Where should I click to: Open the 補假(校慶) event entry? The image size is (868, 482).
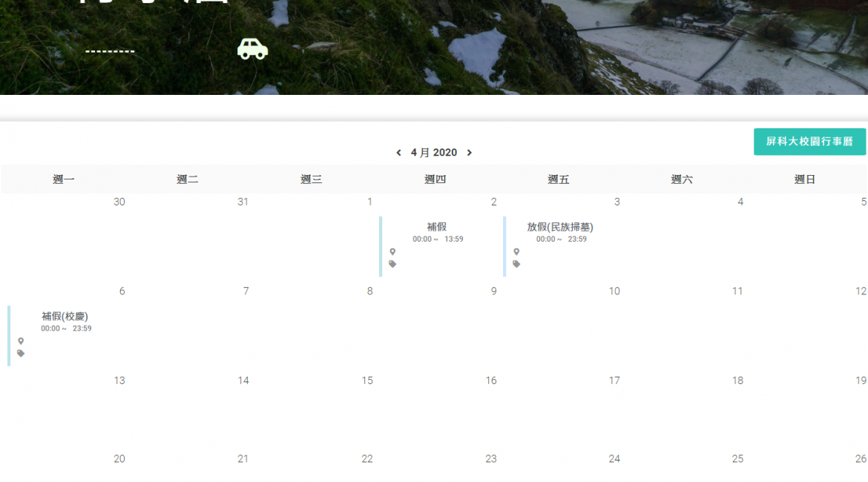pos(65,317)
